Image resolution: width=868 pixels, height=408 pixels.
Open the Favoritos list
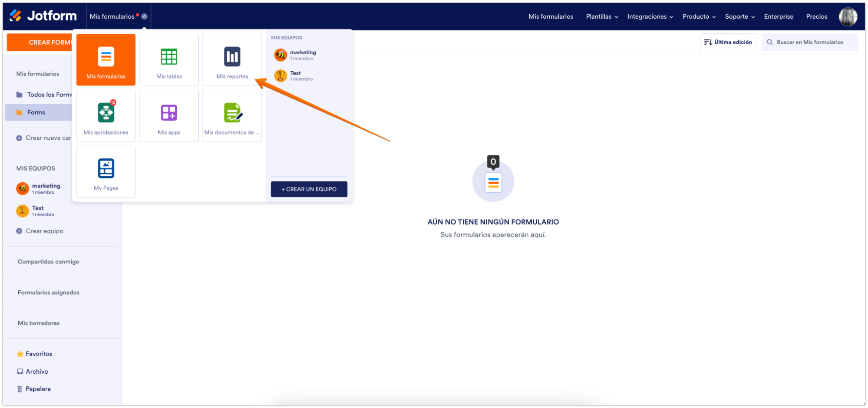(x=39, y=354)
